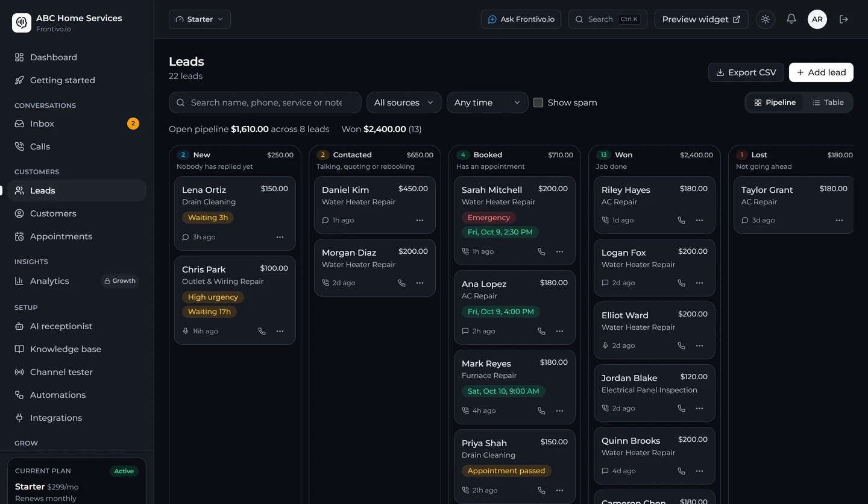The width and height of the screenshot is (868, 504).
Task: Open more options on Jordan Blake card
Action: (x=699, y=408)
